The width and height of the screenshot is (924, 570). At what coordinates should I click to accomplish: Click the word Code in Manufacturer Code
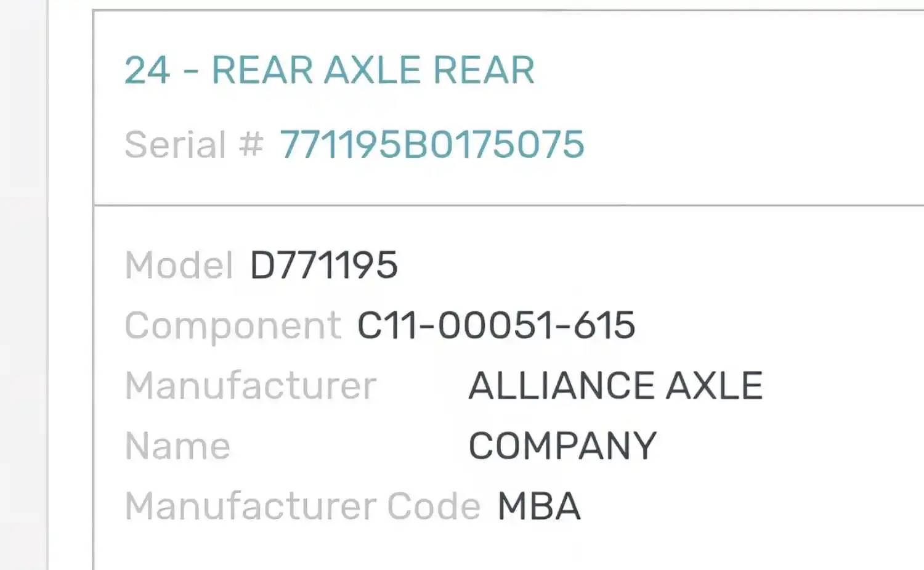tap(434, 507)
